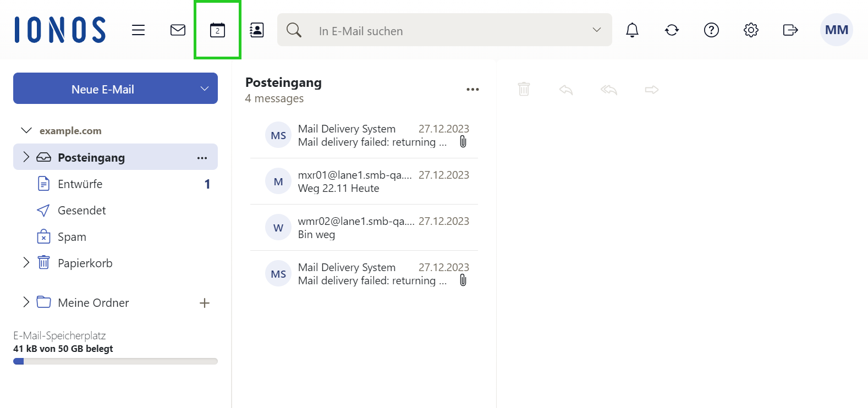This screenshot has width=868, height=408.
Task: Open message 'Bin weg'
Action: pyautogui.click(x=364, y=228)
